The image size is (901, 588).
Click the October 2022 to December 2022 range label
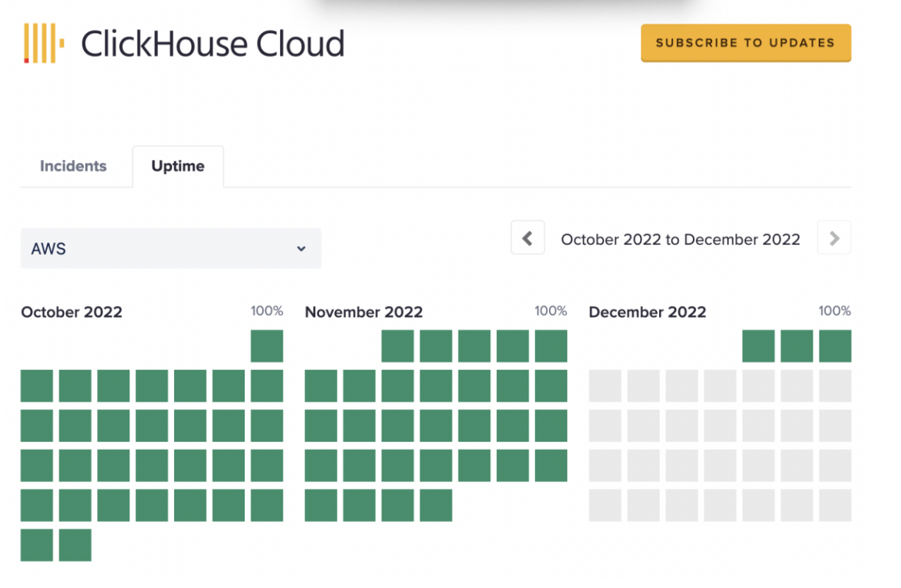[681, 240]
